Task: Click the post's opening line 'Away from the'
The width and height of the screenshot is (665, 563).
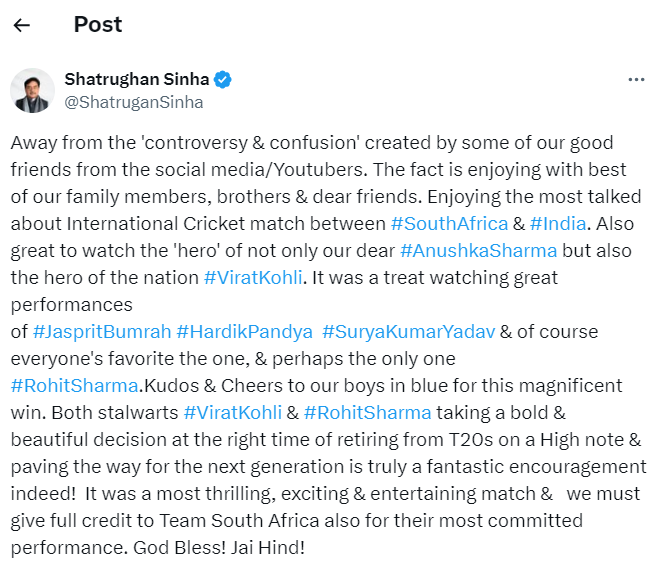Action: tap(62, 142)
